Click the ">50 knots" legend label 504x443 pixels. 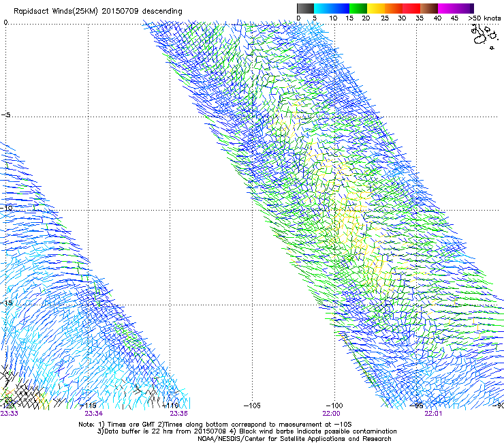tap(484, 18)
